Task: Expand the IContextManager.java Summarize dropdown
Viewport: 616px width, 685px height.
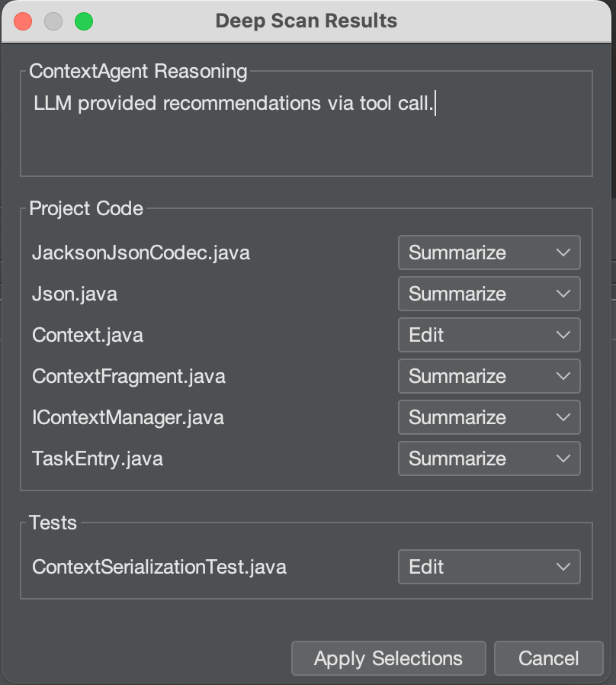Action: pyautogui.click(x=489, y=417)
